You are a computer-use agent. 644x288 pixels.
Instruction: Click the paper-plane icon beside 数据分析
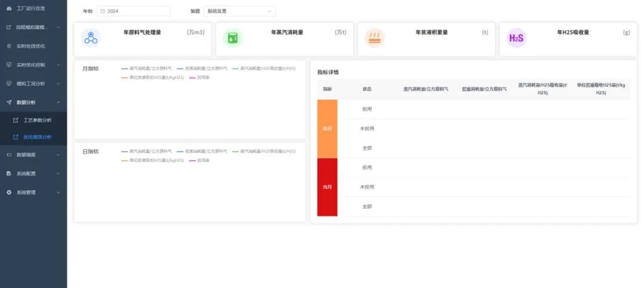[9, 103]
